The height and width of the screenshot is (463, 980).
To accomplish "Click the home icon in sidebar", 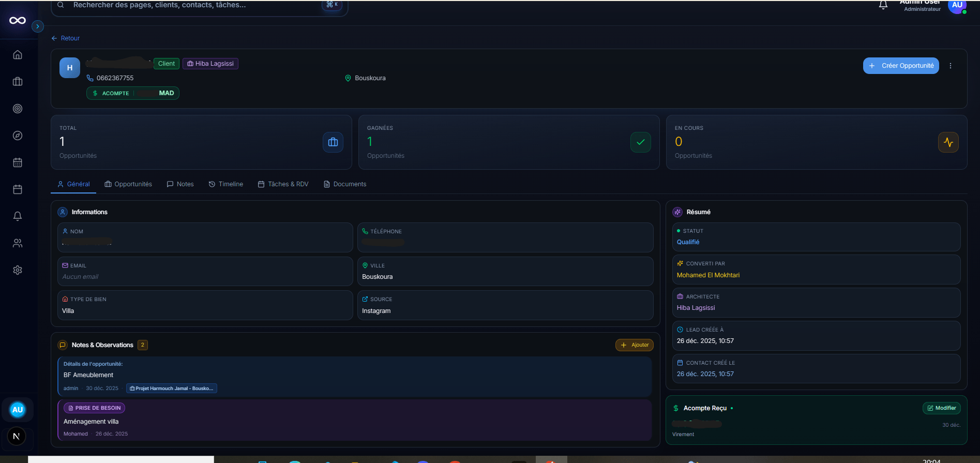I will point(18,55).
